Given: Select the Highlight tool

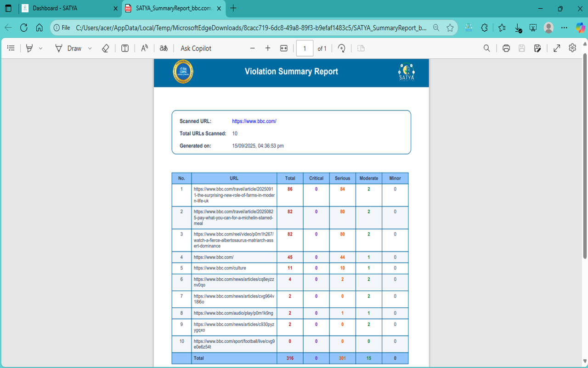Looking at the screenshot, I should 29,48.
